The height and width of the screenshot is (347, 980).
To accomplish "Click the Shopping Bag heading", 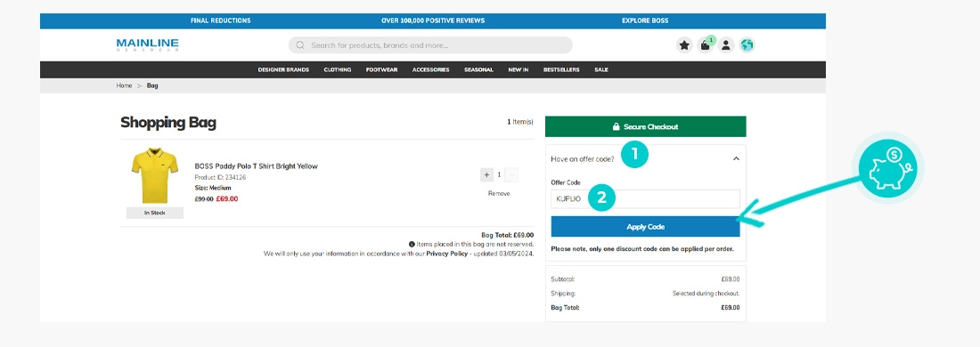I will tap(168, 122).
